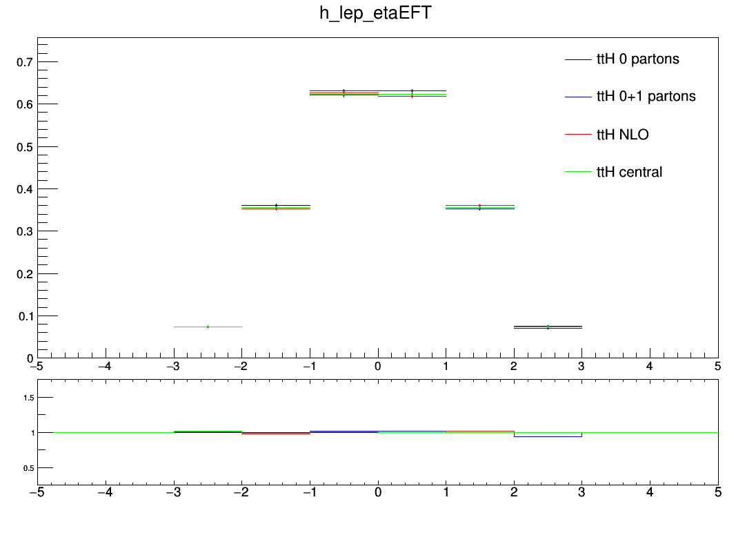This screenshot has height=533, width=756.
Task: Click the 1.5 label on the ratio panel y-axis
Action: click(x=29, y=398)
